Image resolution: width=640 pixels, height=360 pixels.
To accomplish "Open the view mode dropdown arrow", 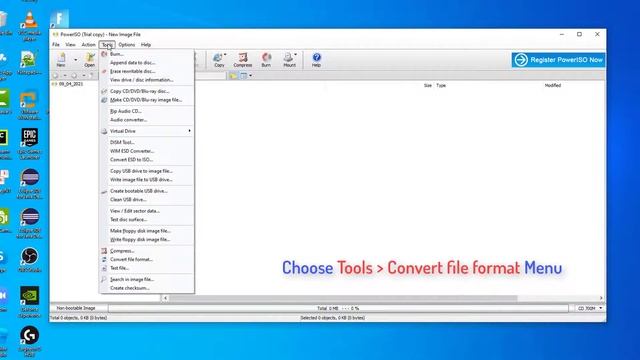I will click(x=250, y=76).
